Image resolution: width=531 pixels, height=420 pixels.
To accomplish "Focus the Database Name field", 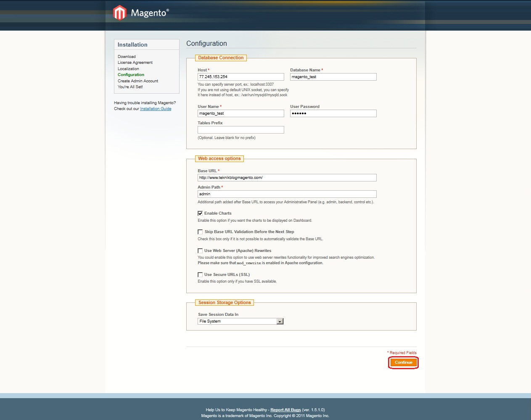I will click(x=333, y=77).
